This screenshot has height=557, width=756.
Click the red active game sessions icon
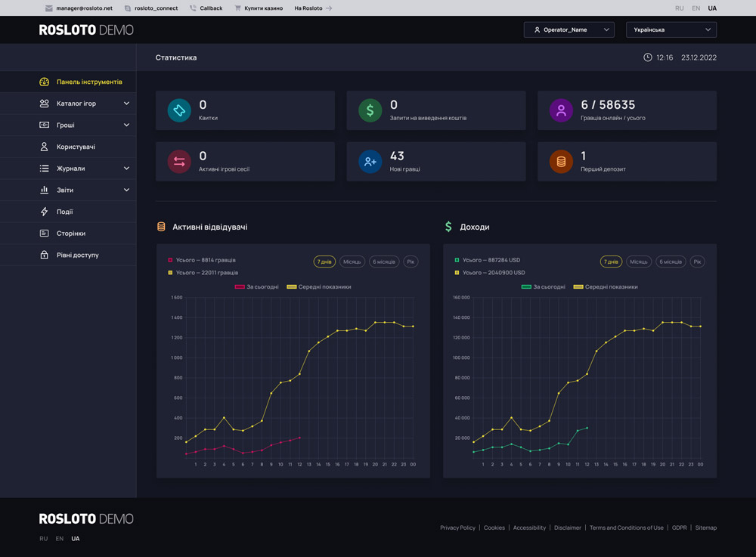179,161
